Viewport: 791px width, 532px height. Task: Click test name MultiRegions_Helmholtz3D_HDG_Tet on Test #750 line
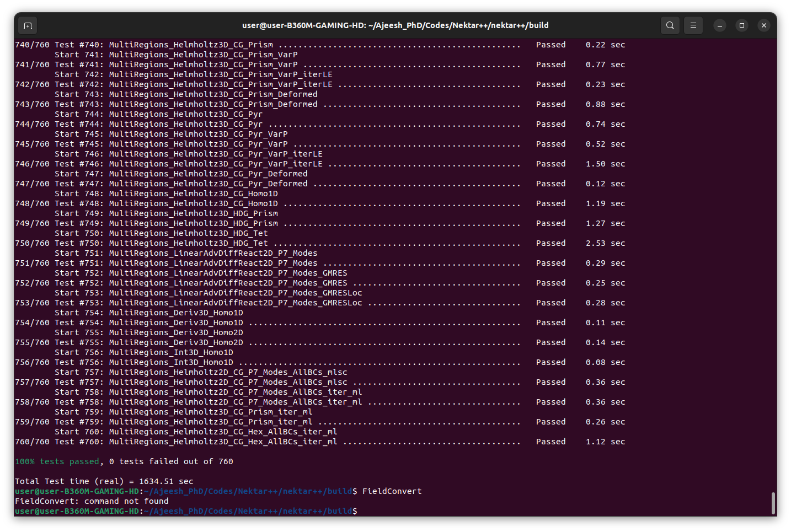tap(188, 243)
